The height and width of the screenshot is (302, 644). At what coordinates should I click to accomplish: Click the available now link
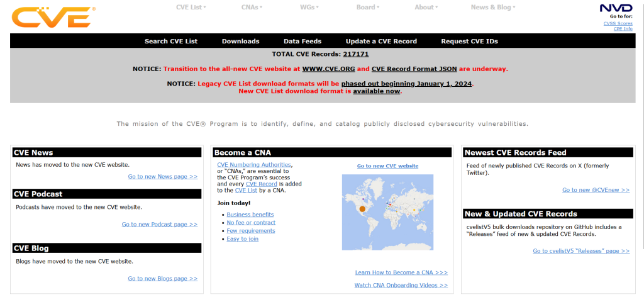[x=377, y=91]
